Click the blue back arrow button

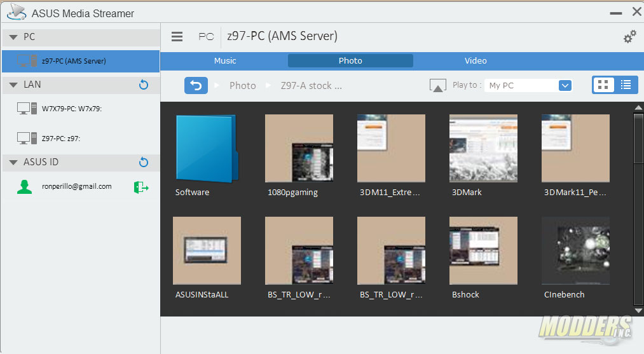[x=196, y=85]
